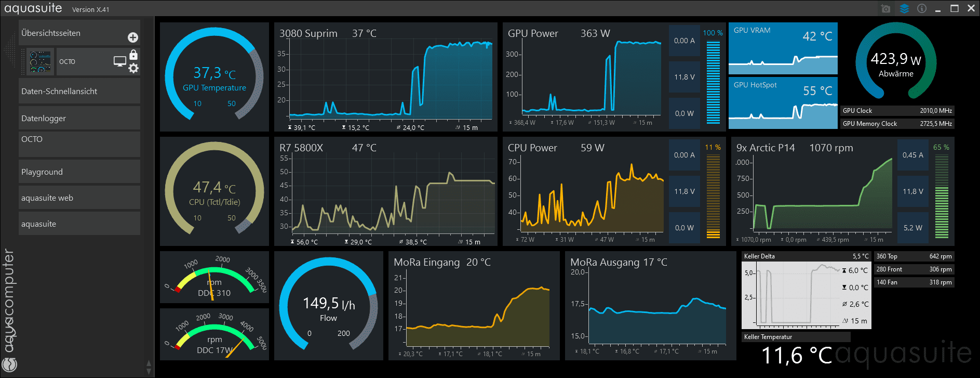Open the aquasuite web section
The width and height of the screenshot is (980, 378).
[79, 198]
